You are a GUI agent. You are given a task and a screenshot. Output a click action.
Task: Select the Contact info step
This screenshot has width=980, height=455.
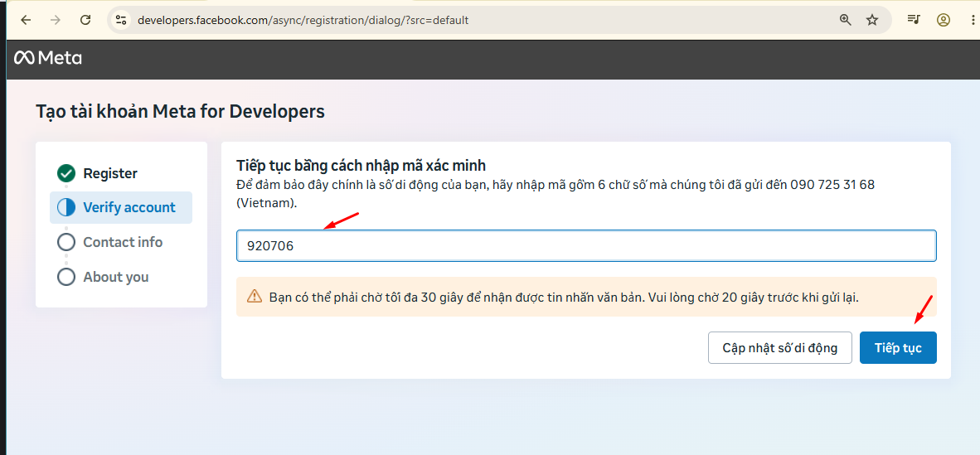tap(121, 242)
